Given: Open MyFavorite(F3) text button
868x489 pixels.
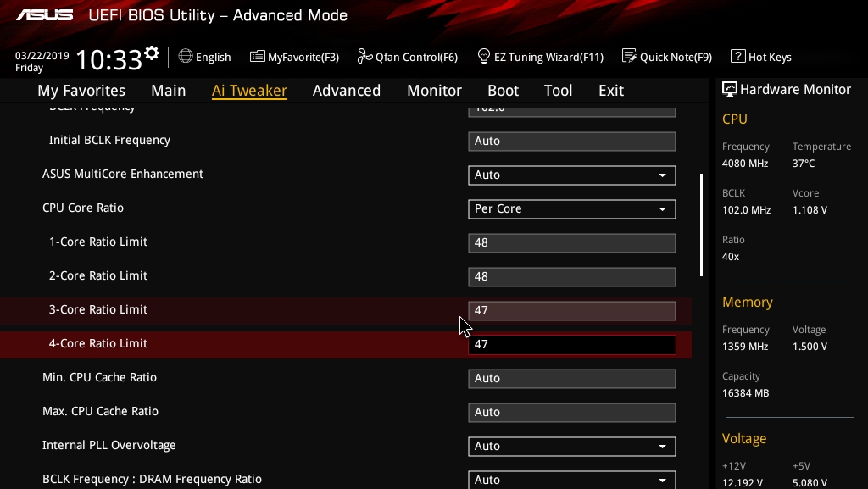Looking at the screenshot, I should [303, 57].
